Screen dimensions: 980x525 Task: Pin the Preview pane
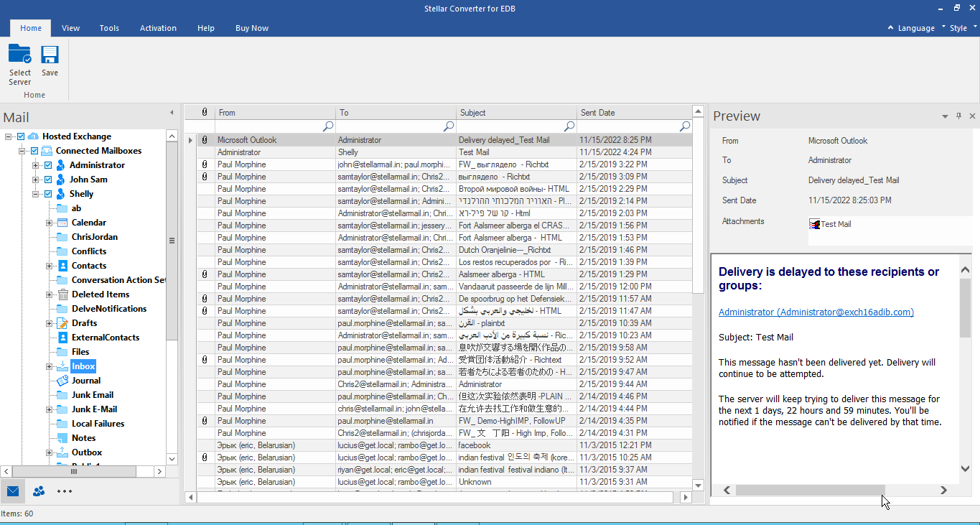coord(958,116)
